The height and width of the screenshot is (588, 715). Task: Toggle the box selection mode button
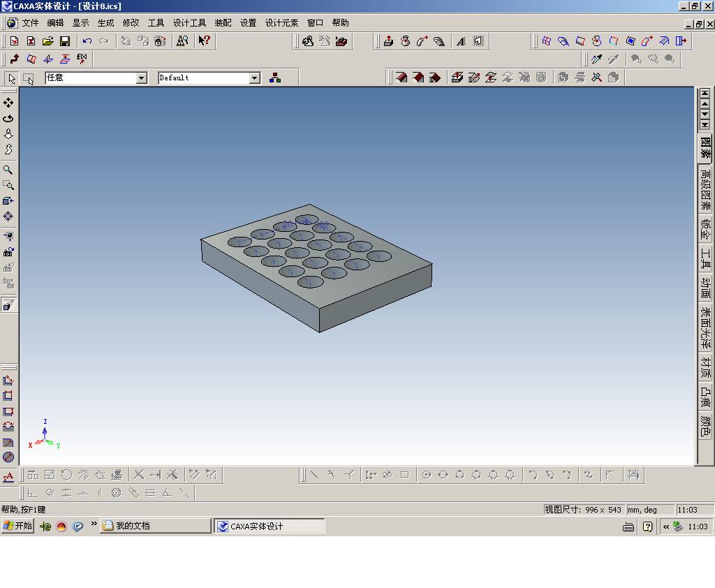[28, 78]
